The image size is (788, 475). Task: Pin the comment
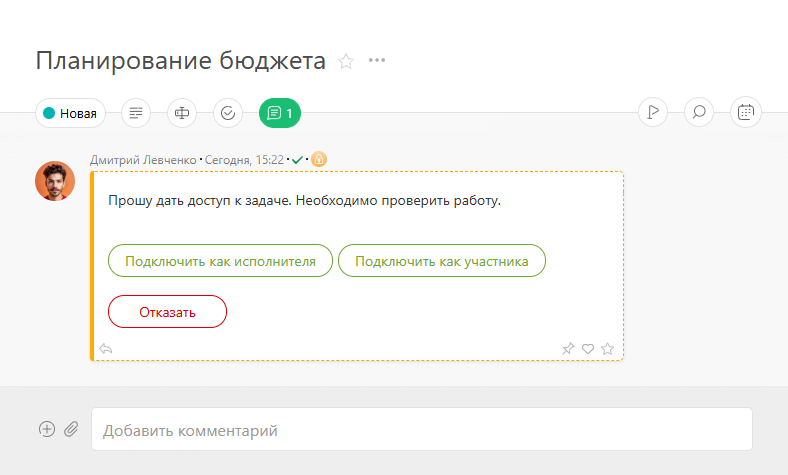pyautogui.click(x=568, y=348)
